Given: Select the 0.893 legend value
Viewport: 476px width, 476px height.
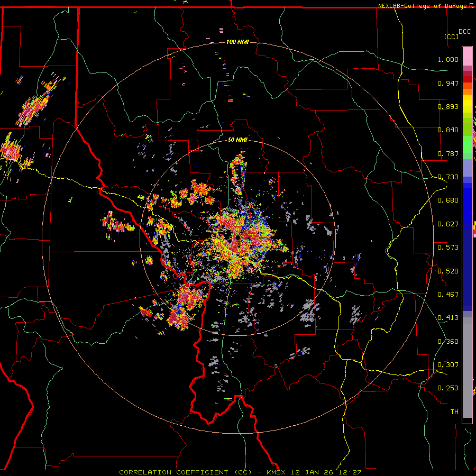Looking at the screenshot, I should pos(448,106).
